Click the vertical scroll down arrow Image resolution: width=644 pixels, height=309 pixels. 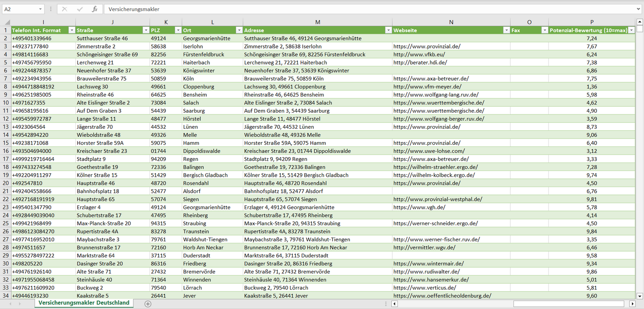point(640,296)
